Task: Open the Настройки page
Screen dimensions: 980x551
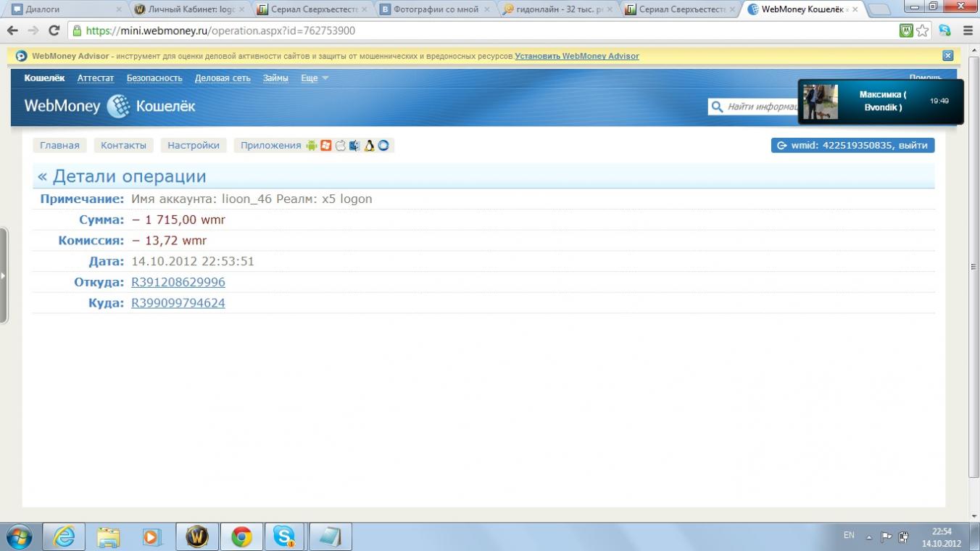Action: pyautogui.click(x=194, y=145)
